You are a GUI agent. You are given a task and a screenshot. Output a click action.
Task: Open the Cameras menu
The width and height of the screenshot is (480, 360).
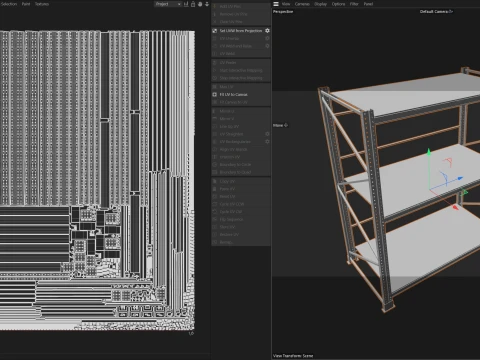click(302, 4)
